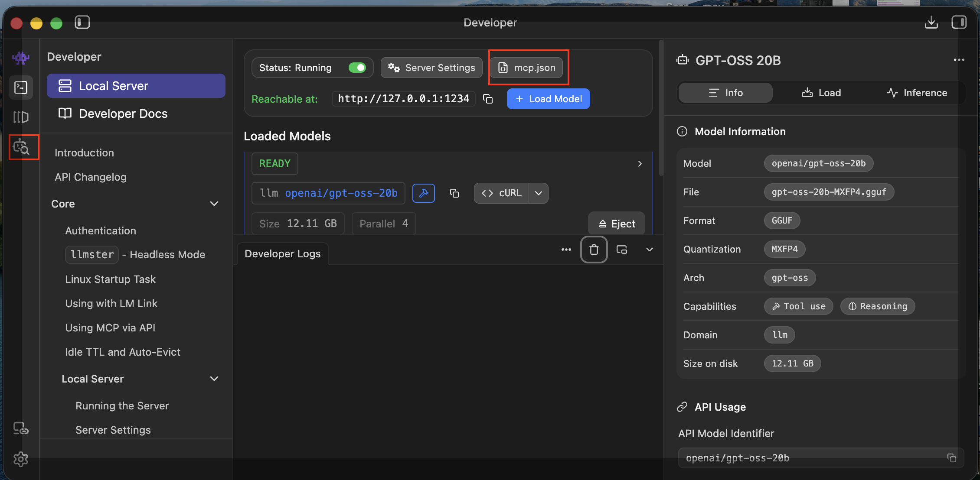Switch to the Info tab
Viewport: 980px width, 480px height.
click(725, 93)
